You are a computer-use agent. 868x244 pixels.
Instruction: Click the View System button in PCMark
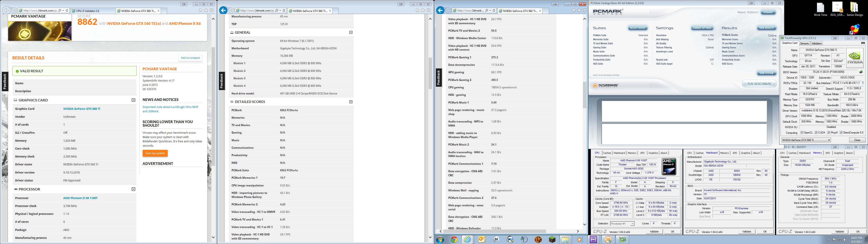(x=766, y=73)
